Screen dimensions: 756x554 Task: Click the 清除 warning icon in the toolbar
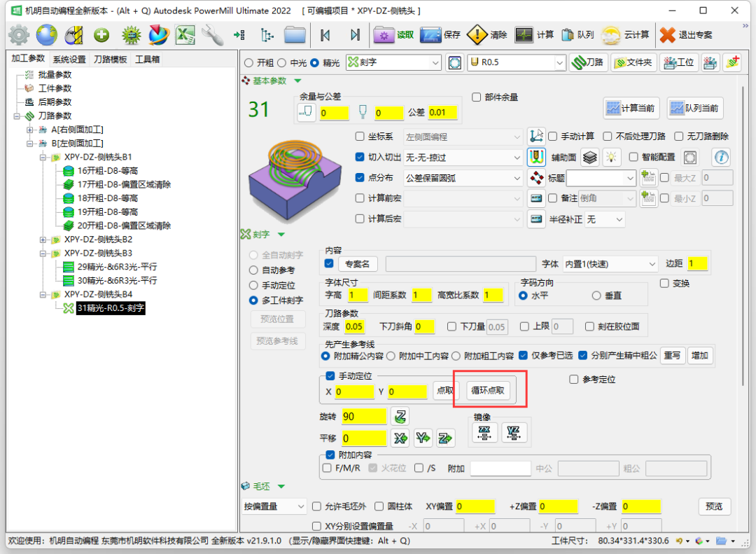pos(477,34)
